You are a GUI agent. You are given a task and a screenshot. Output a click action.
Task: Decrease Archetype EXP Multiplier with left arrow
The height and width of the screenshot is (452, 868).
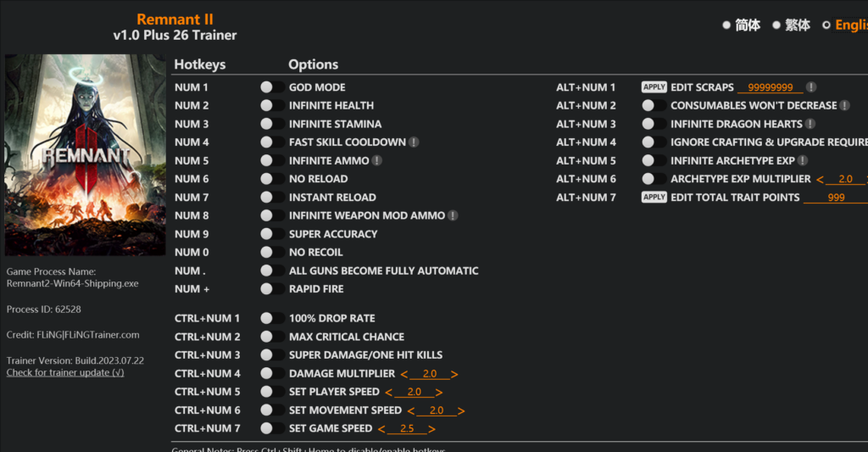coord(820,180)
